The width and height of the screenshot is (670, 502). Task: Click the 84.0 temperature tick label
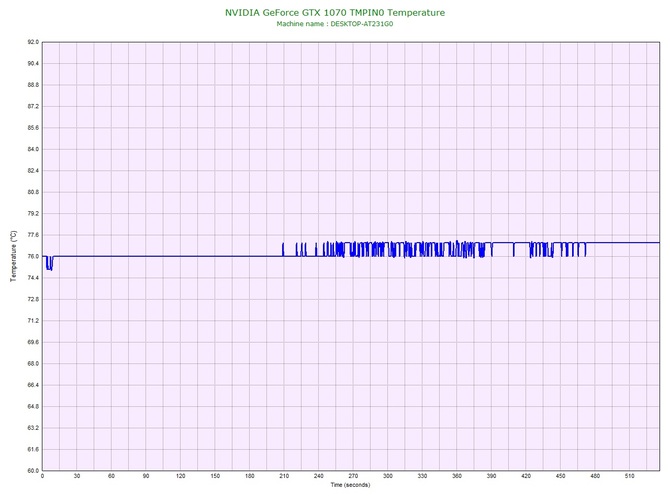pyautogui.click(x=33, y=150)
